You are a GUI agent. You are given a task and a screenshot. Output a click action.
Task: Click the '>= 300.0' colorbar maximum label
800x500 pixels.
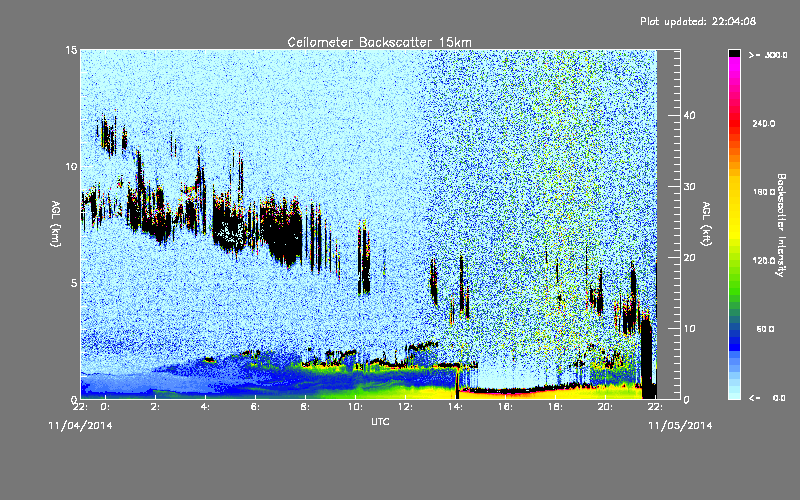click(x=768, y=55)
